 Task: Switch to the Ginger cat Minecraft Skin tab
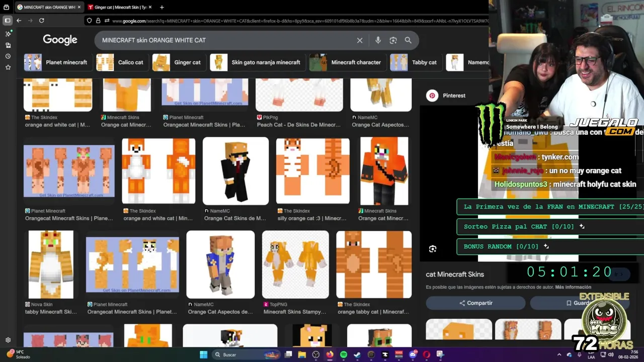click(119, 7)
